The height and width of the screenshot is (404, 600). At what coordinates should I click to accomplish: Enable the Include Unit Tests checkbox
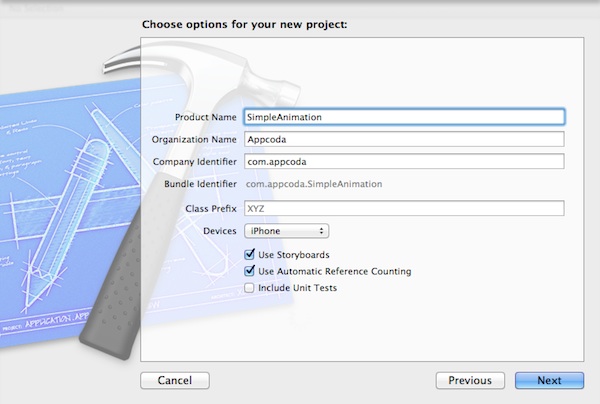[x=250, y=288]
